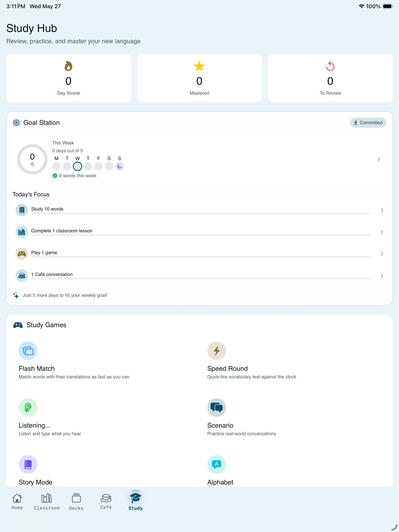Tap the Speed Round title
This screenshot has height=532, width=399.
tap(227, 368)
